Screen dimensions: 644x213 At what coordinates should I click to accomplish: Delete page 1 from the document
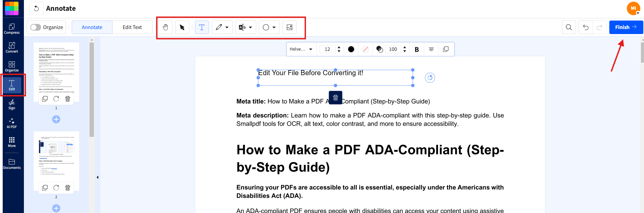[68, 99]
